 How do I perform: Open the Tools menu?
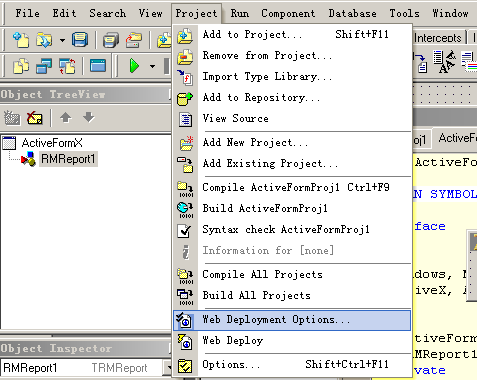click(404, 13)
